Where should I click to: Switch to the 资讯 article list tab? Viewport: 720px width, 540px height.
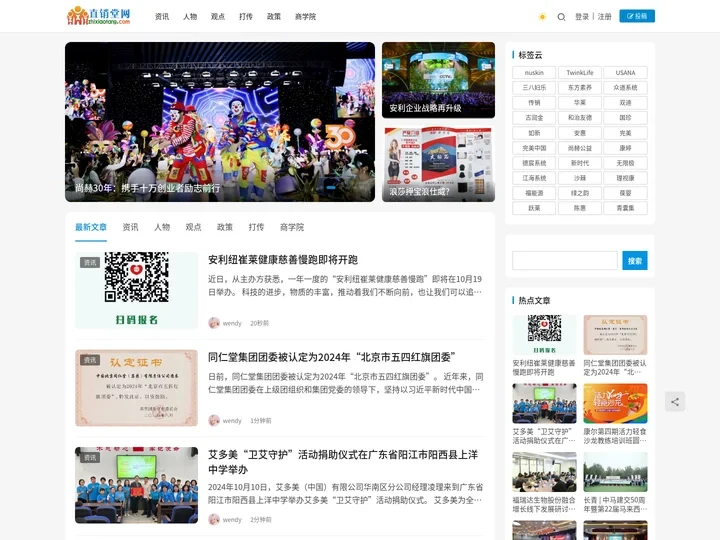tap(130, 227)
